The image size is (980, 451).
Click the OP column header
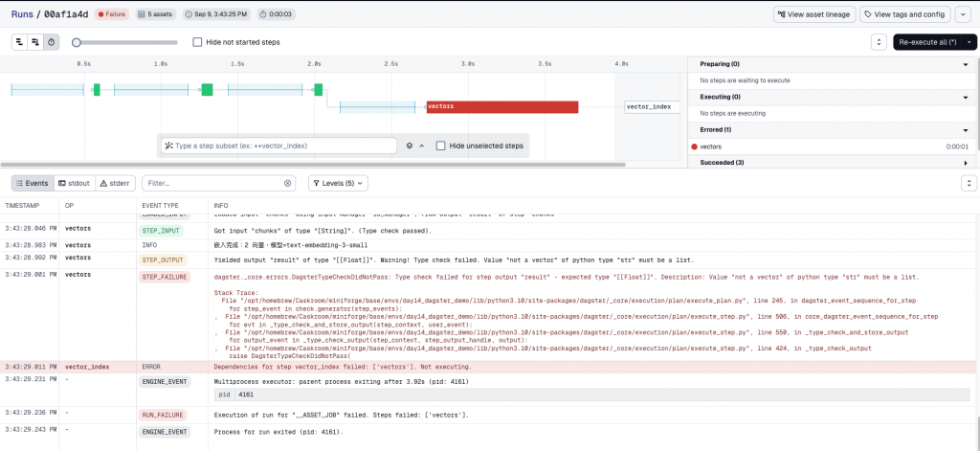coord(69,205)
